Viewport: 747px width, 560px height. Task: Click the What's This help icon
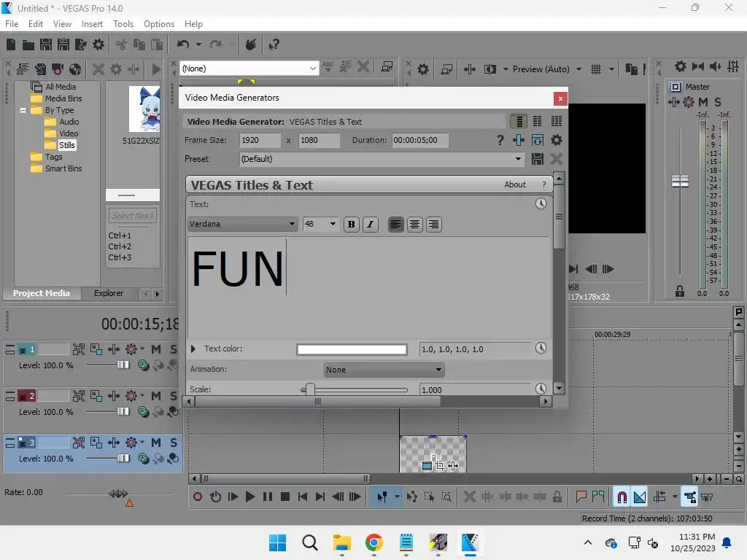coord(274,44)
